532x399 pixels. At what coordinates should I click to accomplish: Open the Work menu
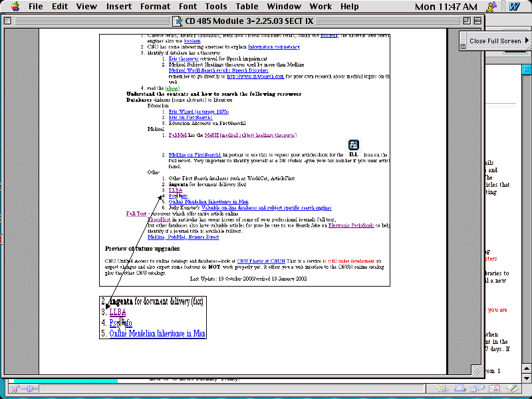(x=321, y=7)
